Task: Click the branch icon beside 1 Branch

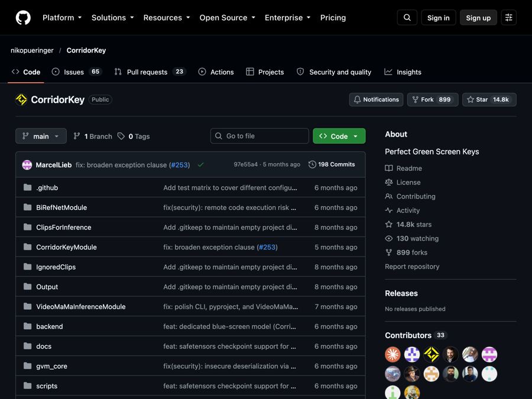Action: pyautogui.click(x=77, y=136)
